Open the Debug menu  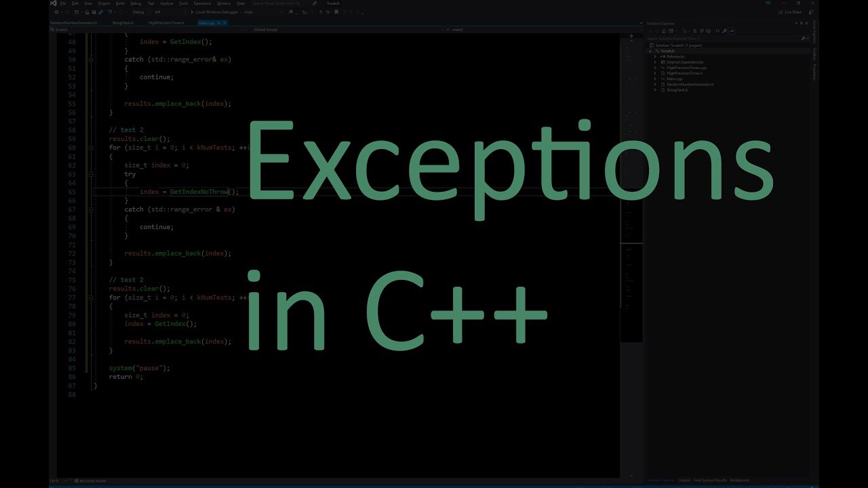point(136,3)
